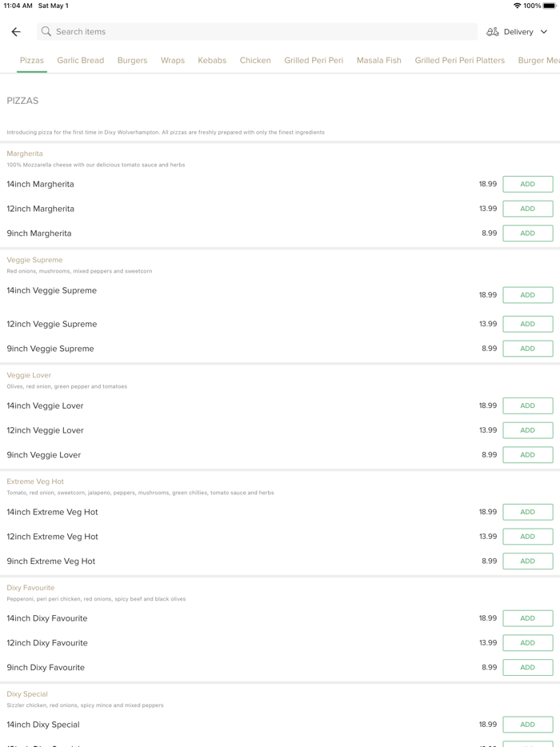
Task: Switch to the Garlic Bread tab
Action: 81,60
